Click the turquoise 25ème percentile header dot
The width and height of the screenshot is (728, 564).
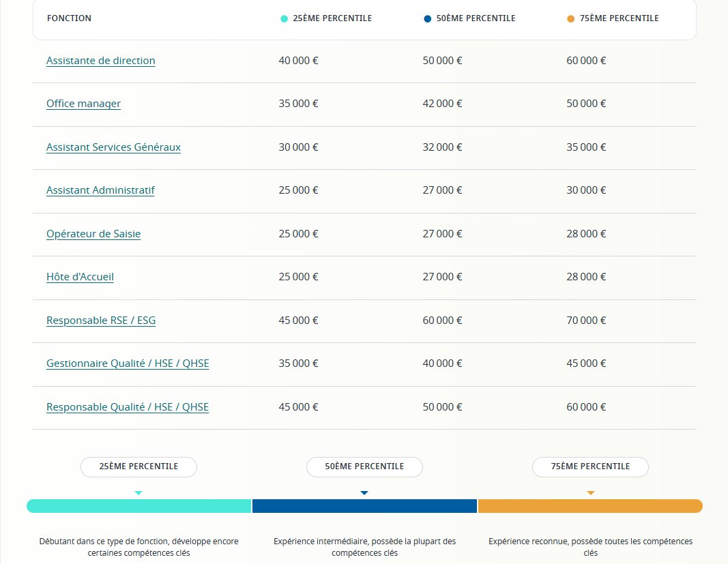[x=284, y=18]
